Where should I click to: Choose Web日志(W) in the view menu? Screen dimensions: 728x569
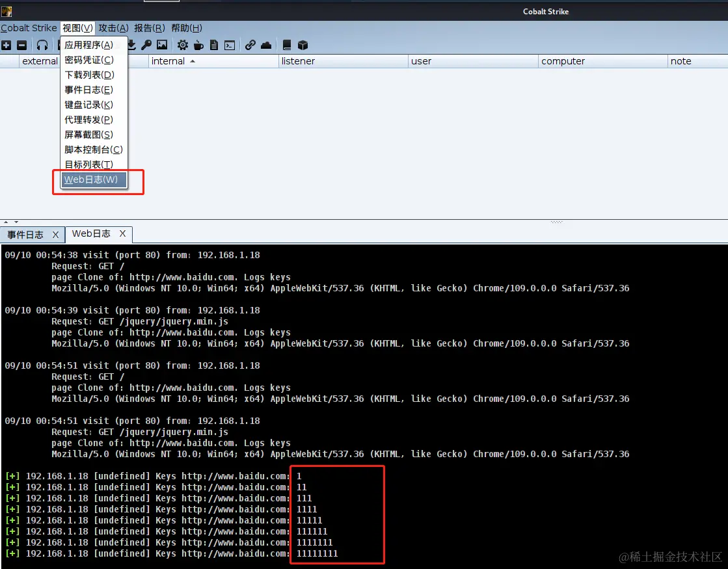(94, 179)
